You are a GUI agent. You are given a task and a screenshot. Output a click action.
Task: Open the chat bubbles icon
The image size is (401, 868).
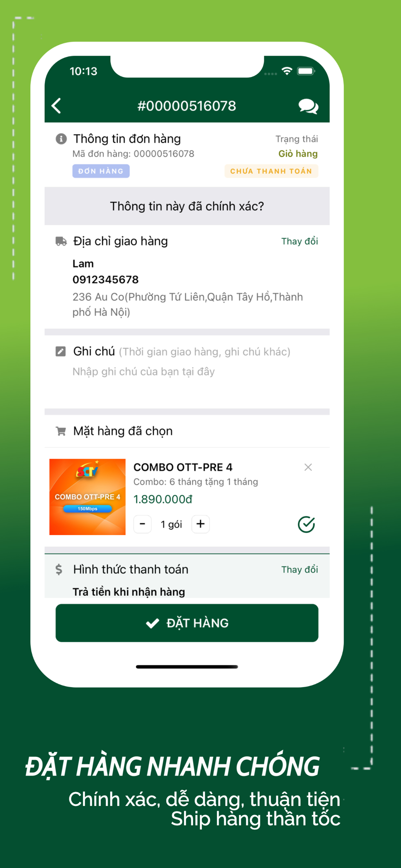click(x=309, y=106)
